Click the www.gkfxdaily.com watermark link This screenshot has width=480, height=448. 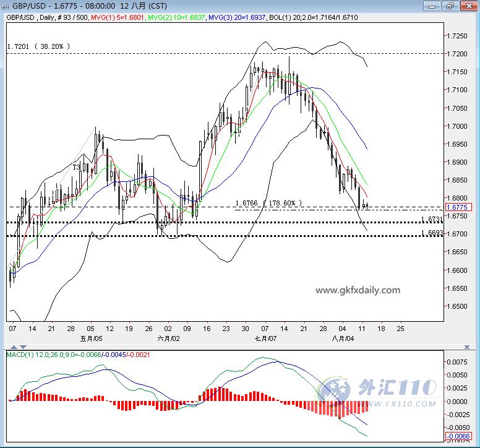pyautogui.click(x=358, y=290)
